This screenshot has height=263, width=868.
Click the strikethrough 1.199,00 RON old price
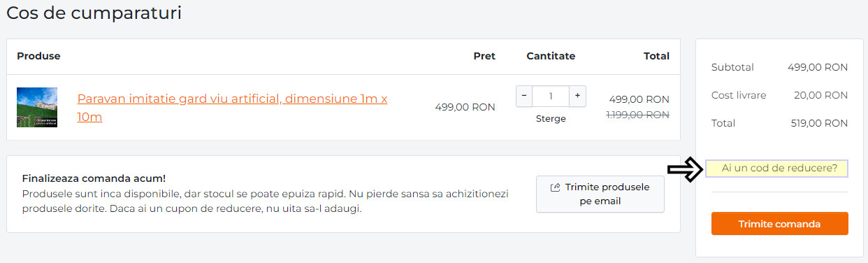point(637,114)
